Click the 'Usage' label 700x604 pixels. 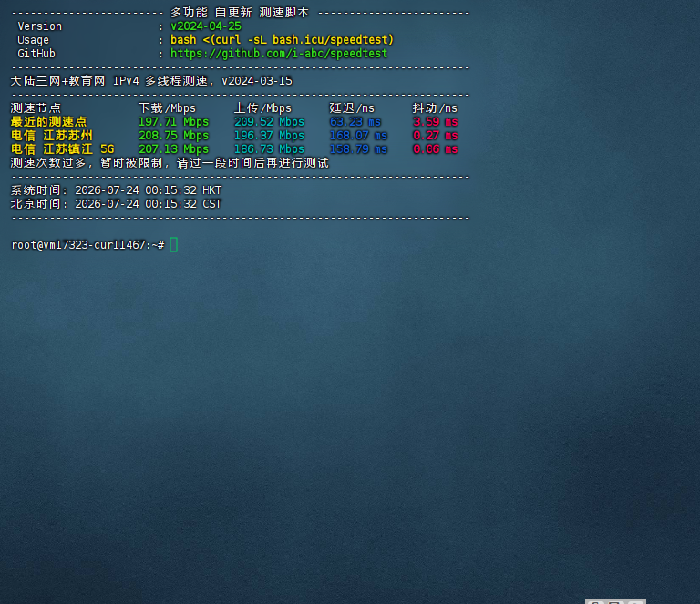(33, 40)
